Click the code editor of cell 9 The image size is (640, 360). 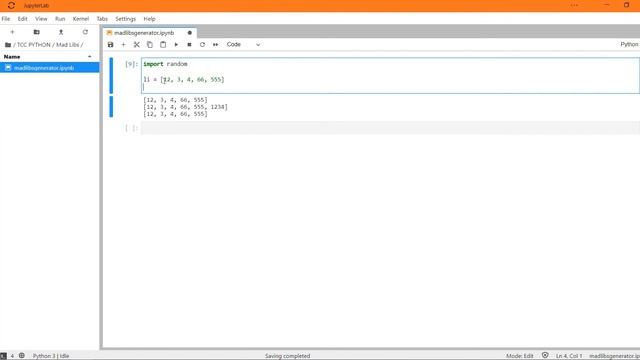[x=390, y=76]
